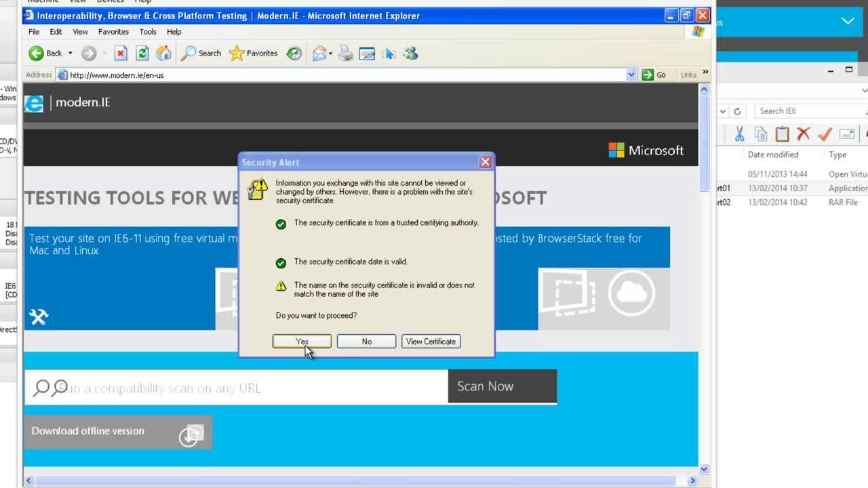Click the Mail envelope icon
Screen dimensions: 868x488
(x=319, y=53)
